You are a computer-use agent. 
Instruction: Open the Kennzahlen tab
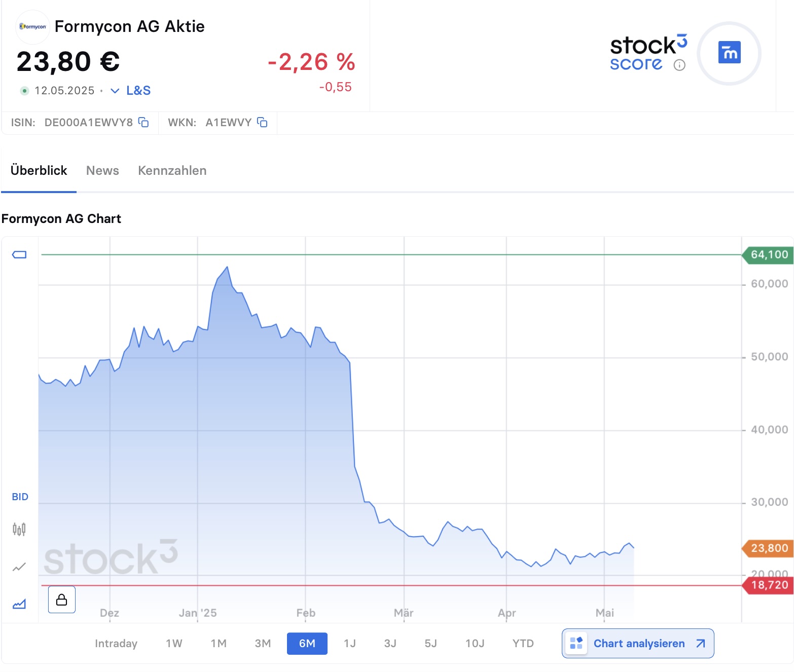[172, 171]
